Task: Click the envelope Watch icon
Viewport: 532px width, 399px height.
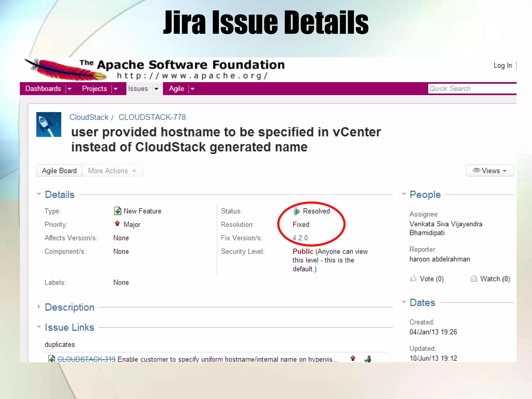Action: click(x=474, y=278)
